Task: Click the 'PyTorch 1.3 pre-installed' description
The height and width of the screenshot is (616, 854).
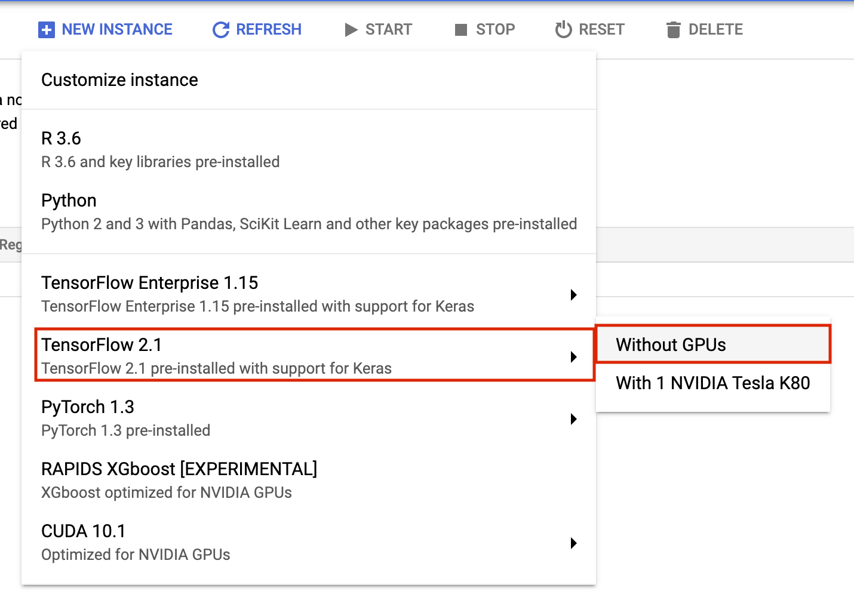Action: 125,430
